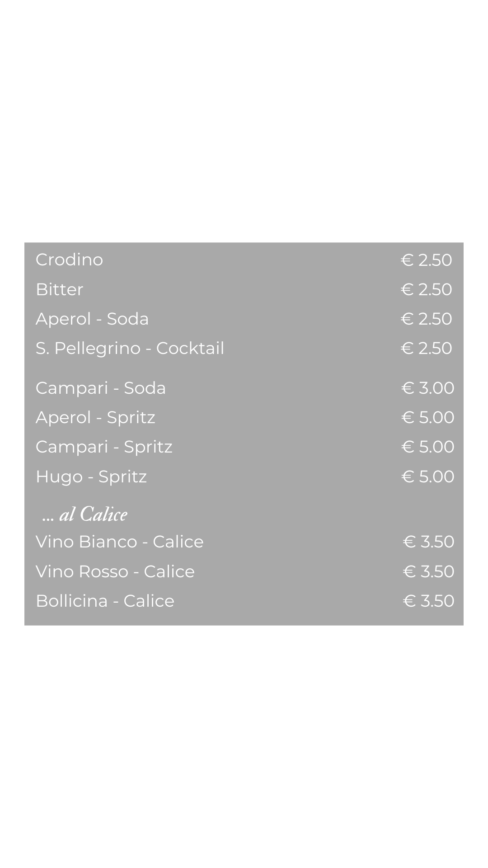This screenshot has height=868, width=488.
Task: Select Vino Rosso - Calice
Action: pyautogui.click(x=115, y=571)
